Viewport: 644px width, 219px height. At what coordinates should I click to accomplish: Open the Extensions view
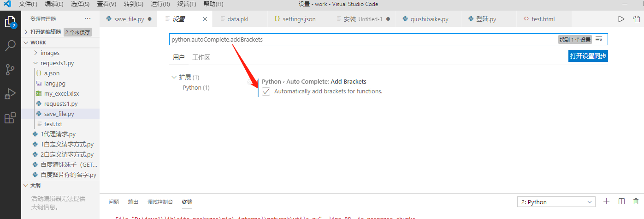pos(10,118)
